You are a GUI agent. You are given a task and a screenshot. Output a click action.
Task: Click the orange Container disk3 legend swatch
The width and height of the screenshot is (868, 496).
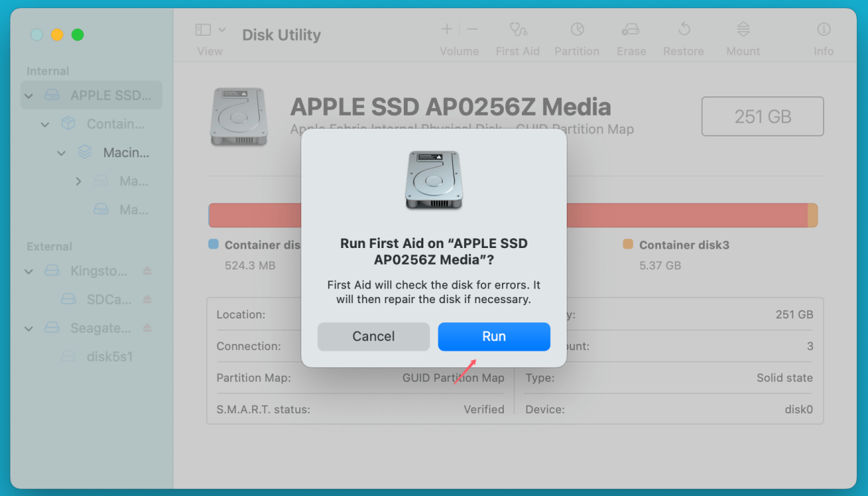pos(627,244)
